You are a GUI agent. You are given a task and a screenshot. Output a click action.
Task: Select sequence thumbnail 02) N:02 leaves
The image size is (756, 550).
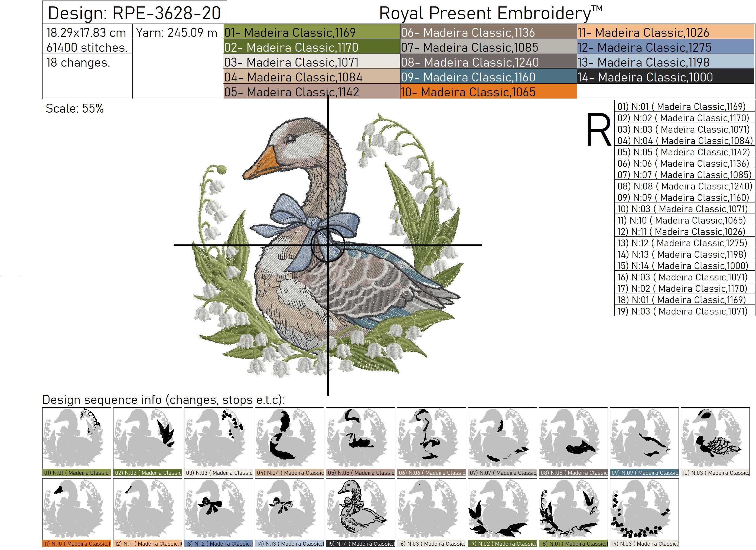point(148,442)
